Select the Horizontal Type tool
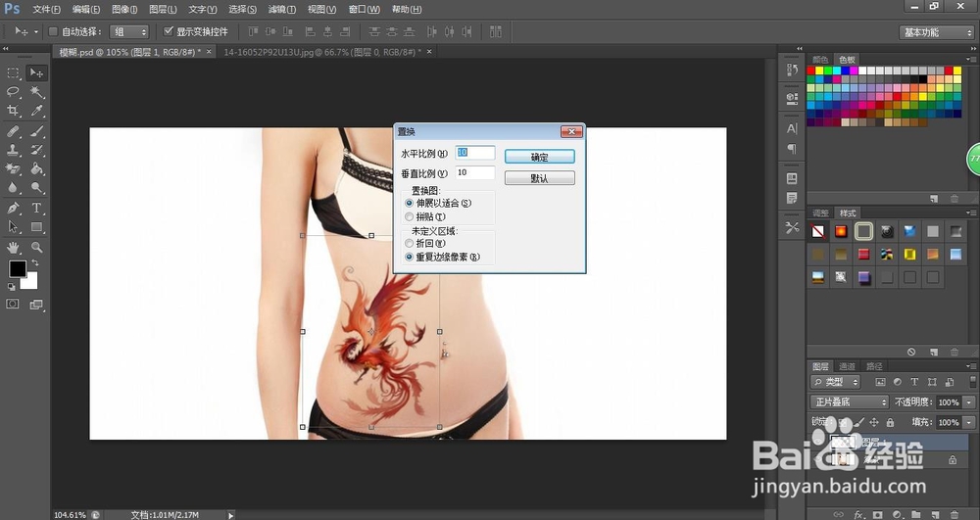 pos(37,208)
